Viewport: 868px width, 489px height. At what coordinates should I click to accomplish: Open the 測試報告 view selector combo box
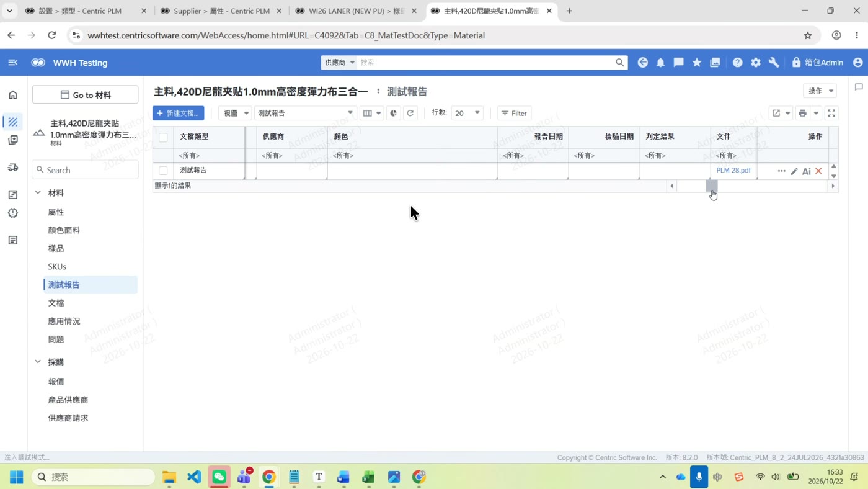pos(305,114)
